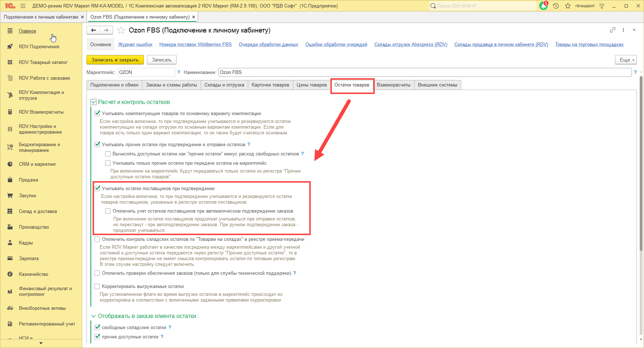Copy link to this form icon
Screen dimensions: 644x348
coord(613,30)
